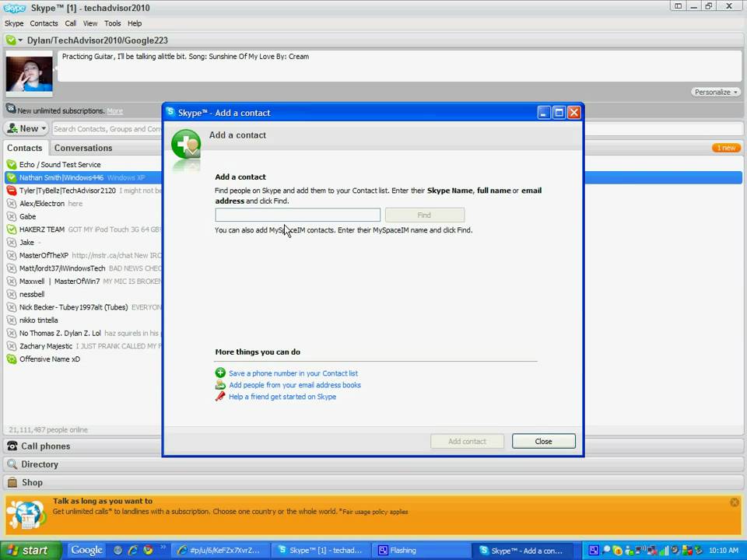This screenshot has height=560, width=747.
Task: Close the orange subscription banner
Action: [x=734, y=502]
